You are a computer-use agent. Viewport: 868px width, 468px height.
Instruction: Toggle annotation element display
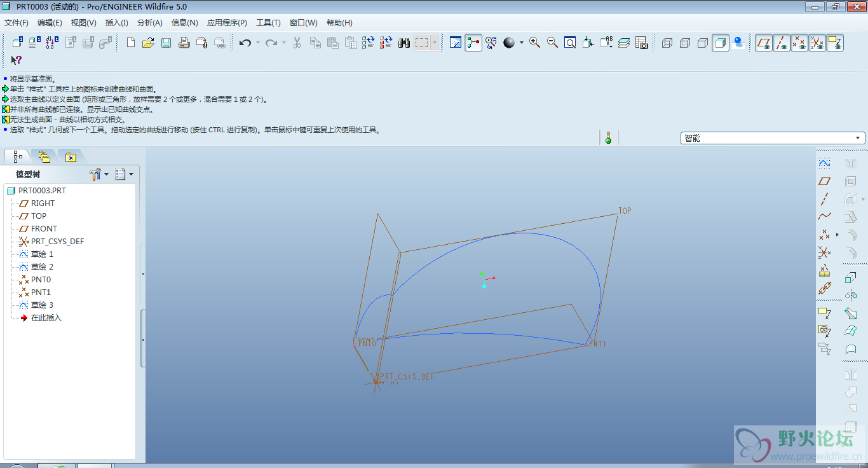(835, 43)
